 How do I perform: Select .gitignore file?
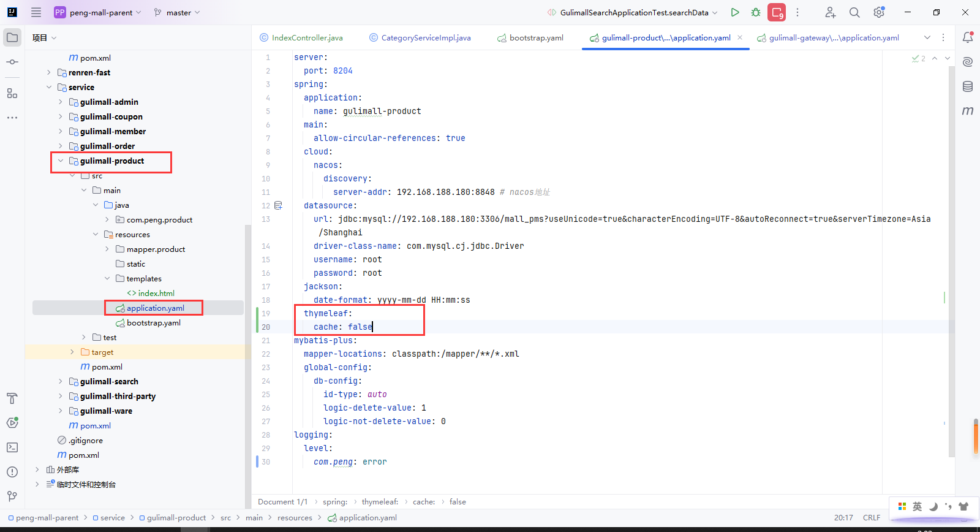click(86, 440)
